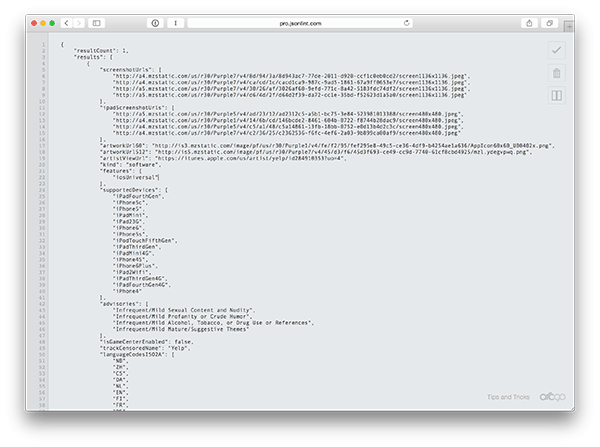Click the circular info extension icon in toolbar
This screenshot has width=600, height=447.
(x=155, y=22)
